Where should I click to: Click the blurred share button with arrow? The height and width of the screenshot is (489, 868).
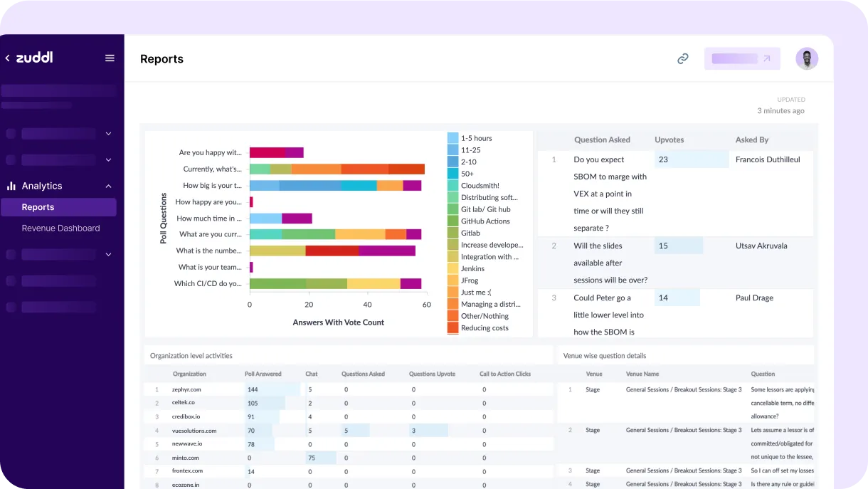742,58
